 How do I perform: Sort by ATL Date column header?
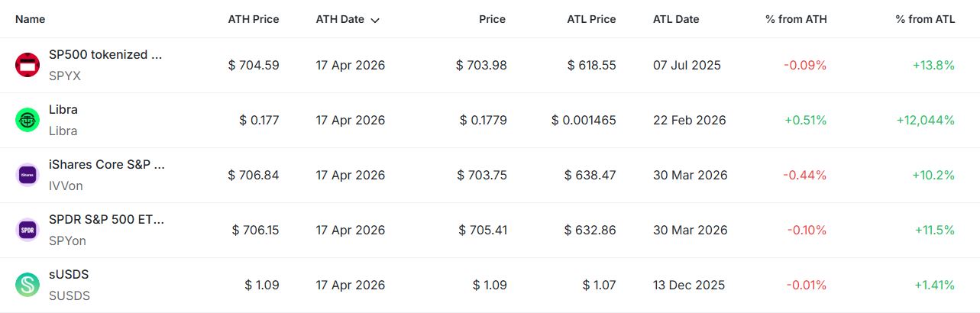676,19
